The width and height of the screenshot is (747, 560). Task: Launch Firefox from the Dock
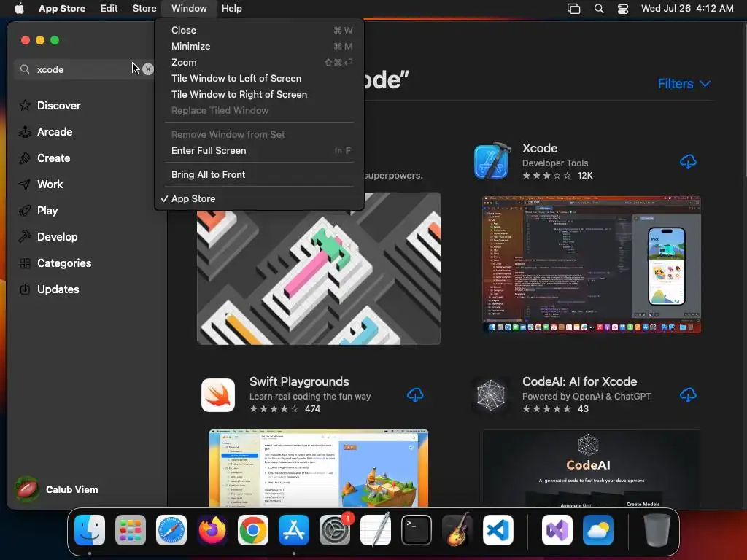coord(212,530)
